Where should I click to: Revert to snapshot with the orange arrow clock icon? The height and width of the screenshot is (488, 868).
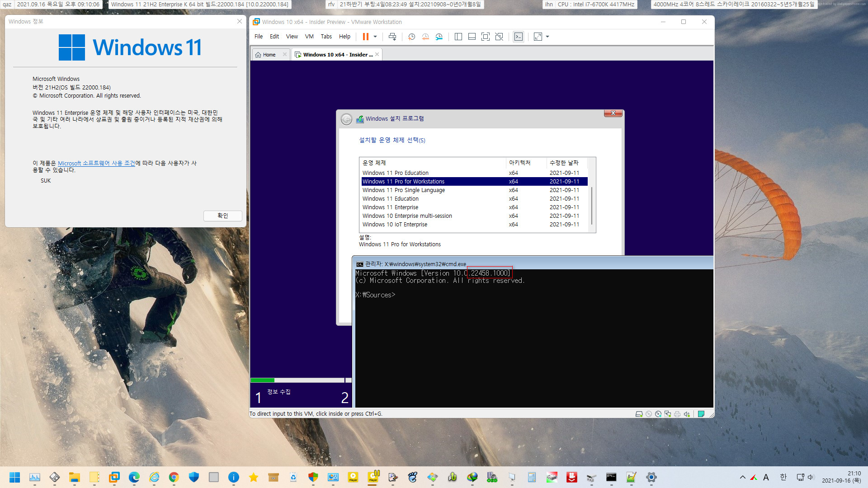pyautogui.click(x=425, y=37)
